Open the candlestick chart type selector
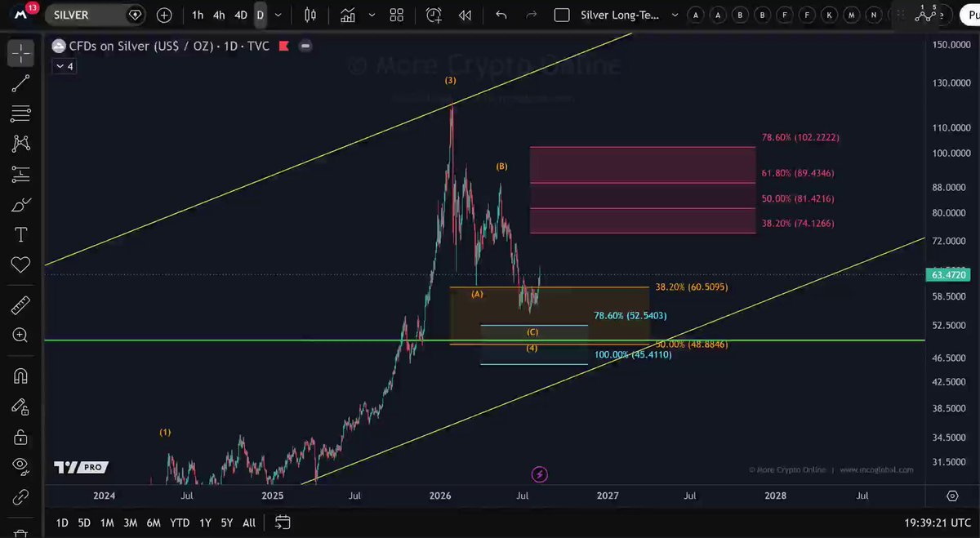This screenshot has width=980, height=538. [x=310, y=15]
